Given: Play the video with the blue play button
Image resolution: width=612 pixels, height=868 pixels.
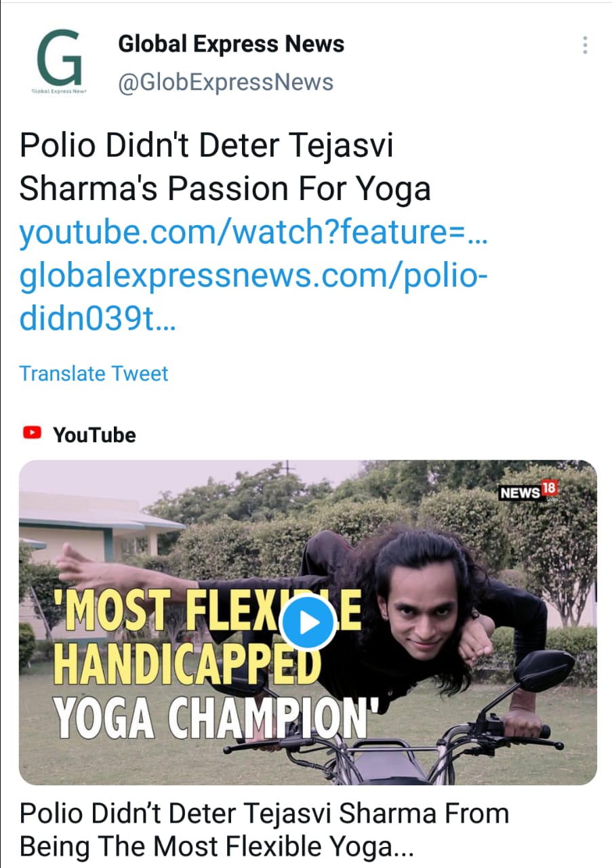Looking at the screenshot, I should pyautogui.click(x=307, y=623).
